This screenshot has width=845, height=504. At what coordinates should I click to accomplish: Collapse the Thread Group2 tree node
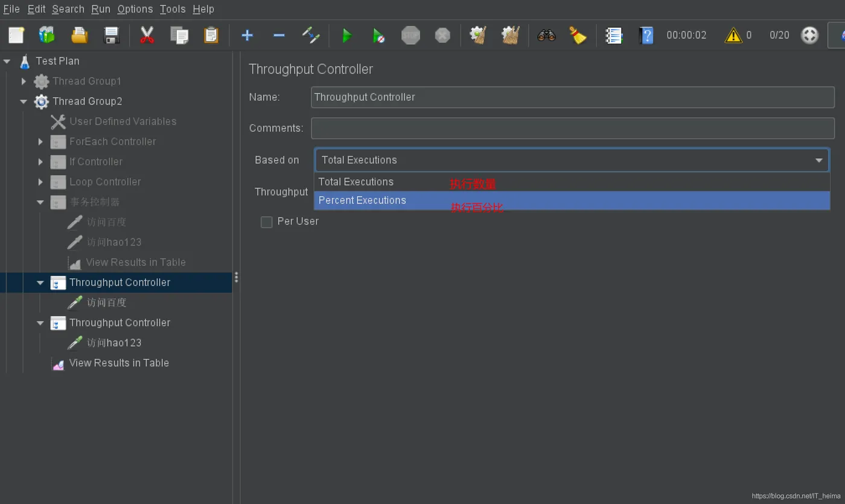coord(24,101)
